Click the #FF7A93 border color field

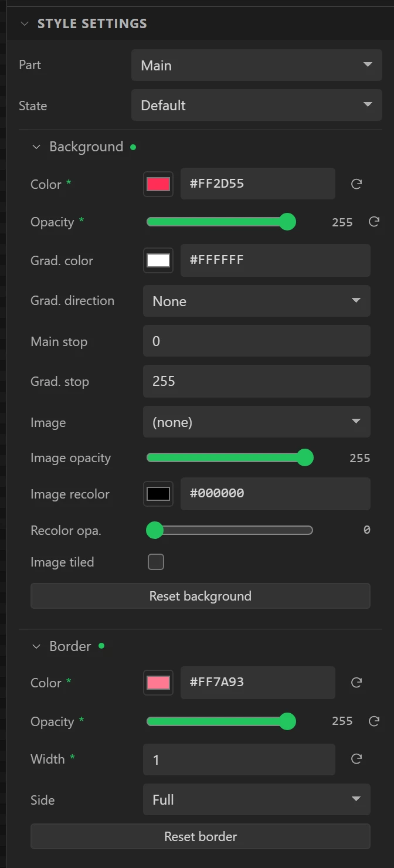click(x=258, y=682)
